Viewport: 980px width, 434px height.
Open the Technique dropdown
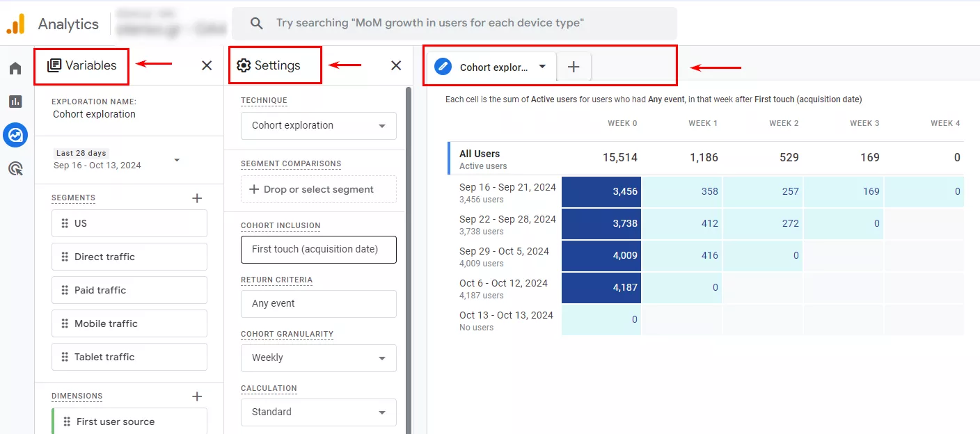click(x=319, y=126)
